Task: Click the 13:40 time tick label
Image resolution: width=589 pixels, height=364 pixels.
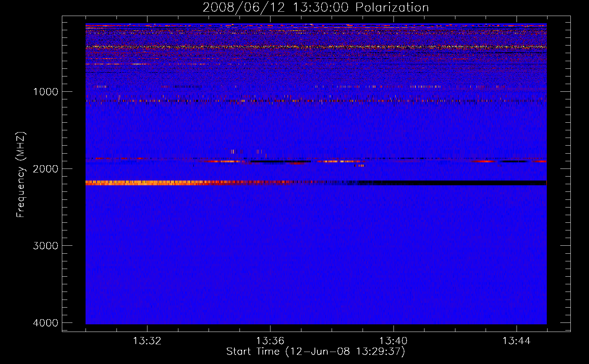Action: click(x=393, y=341)
